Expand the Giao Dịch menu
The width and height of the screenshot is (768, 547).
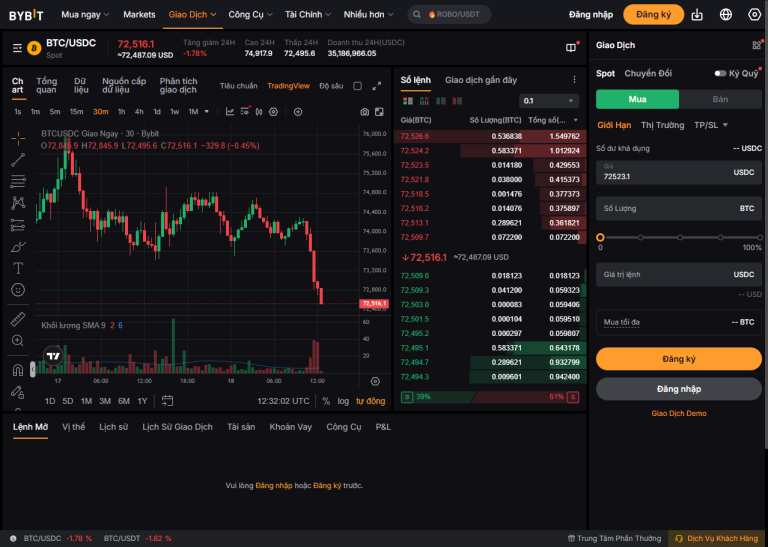[x=192, y=15]
